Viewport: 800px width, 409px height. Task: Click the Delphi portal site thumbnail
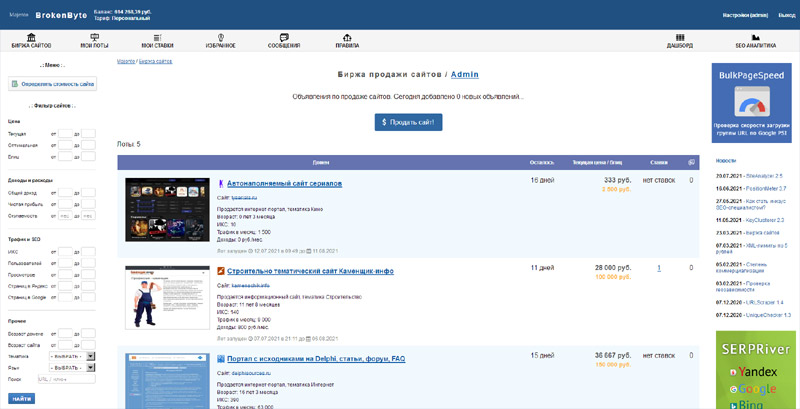pos(167,381)
